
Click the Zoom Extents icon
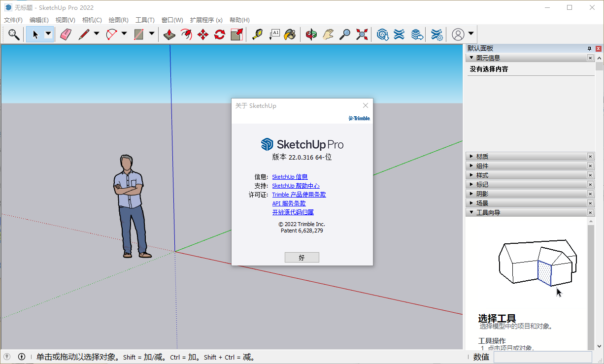click(362, 34)
